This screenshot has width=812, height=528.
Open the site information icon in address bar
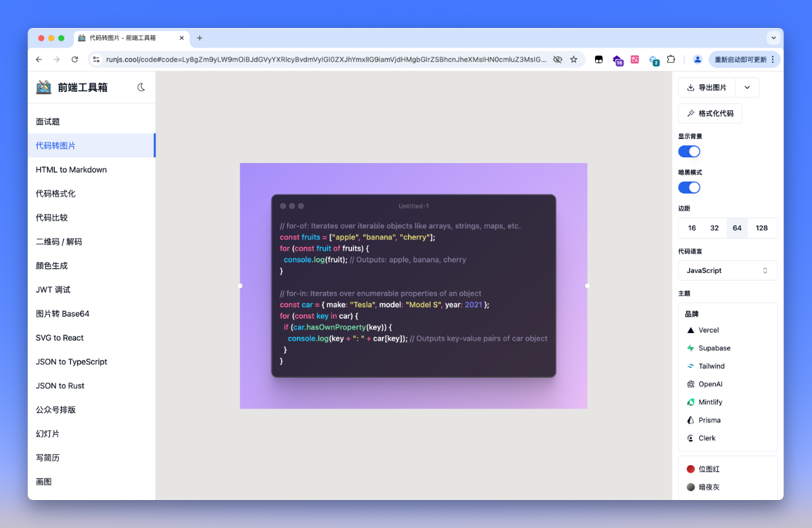96,59
